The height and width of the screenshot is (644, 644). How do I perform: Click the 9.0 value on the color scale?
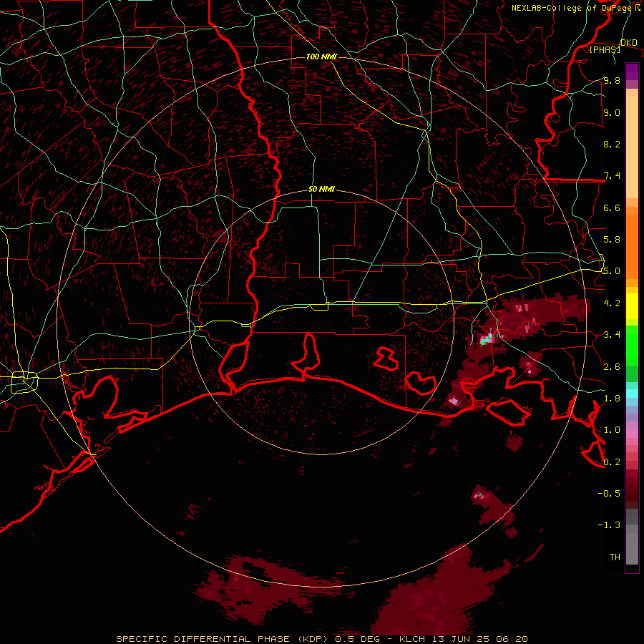[612, 112]
